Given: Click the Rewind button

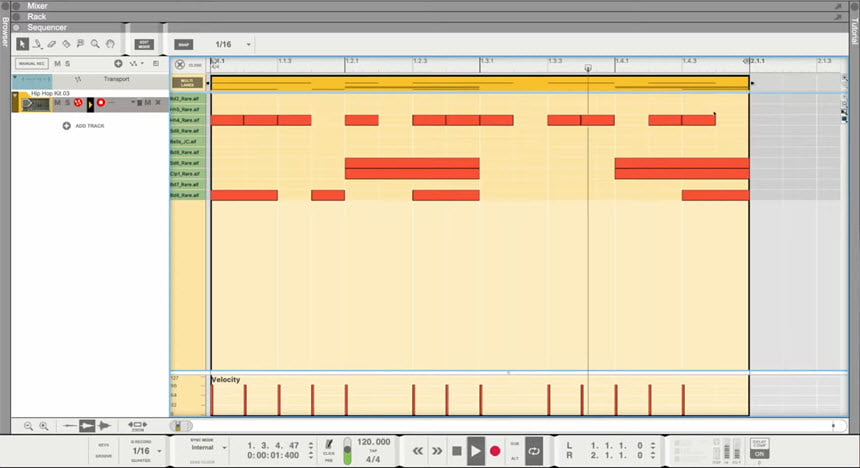Looking at the screenshot, I should [x=417, y=451].
